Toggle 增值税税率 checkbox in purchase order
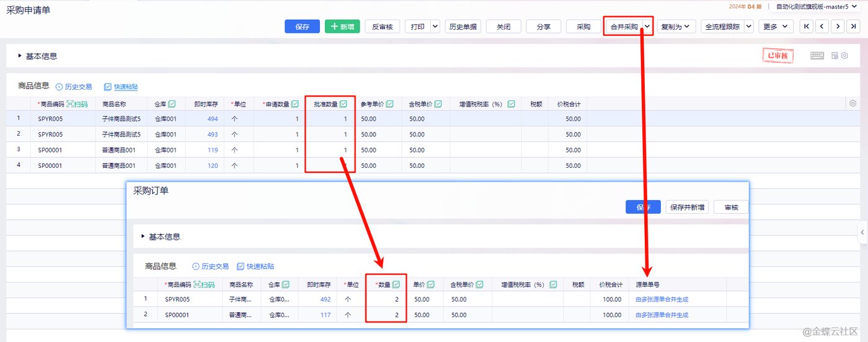The width and height of the screenshot is (868, 342). (x=553, y=285)
